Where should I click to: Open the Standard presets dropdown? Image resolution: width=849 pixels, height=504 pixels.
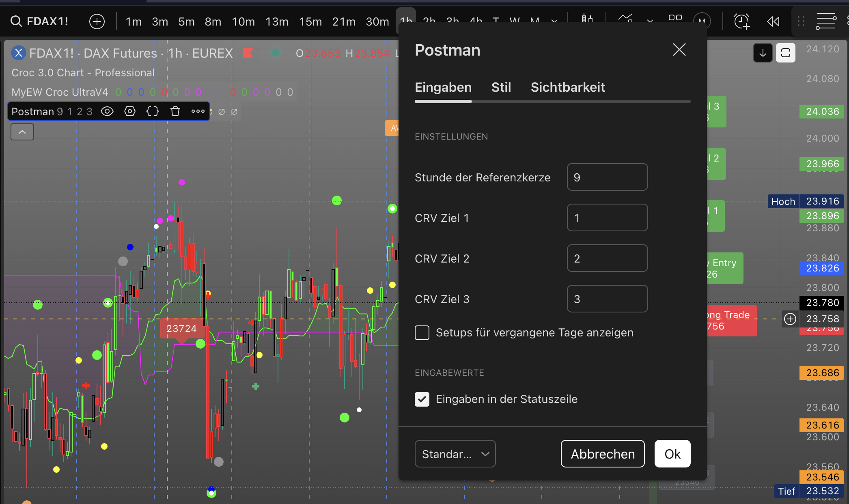[x=455, y=454]
